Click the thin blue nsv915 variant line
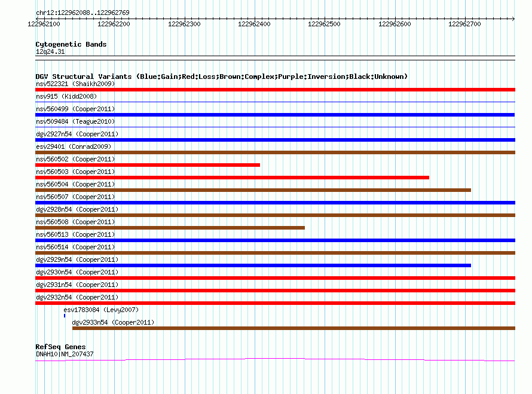 pos(275,102)
